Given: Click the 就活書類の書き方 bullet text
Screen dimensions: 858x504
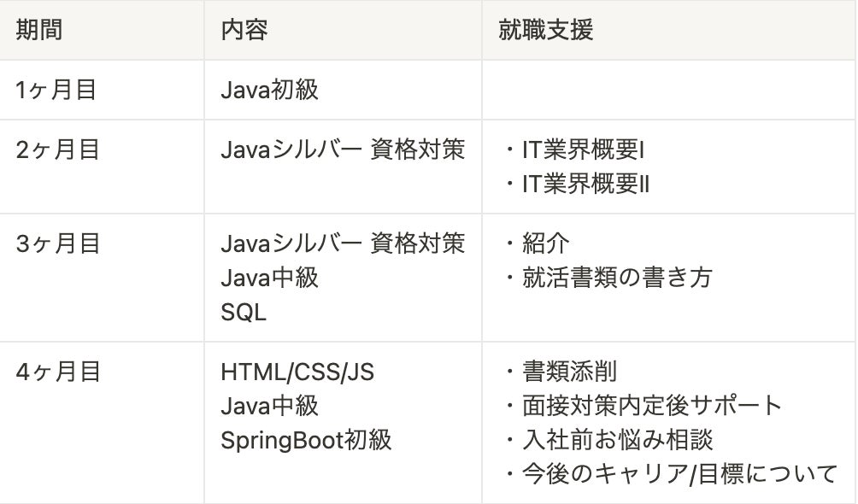Looking at the screenshot, I should coord(616,278).
